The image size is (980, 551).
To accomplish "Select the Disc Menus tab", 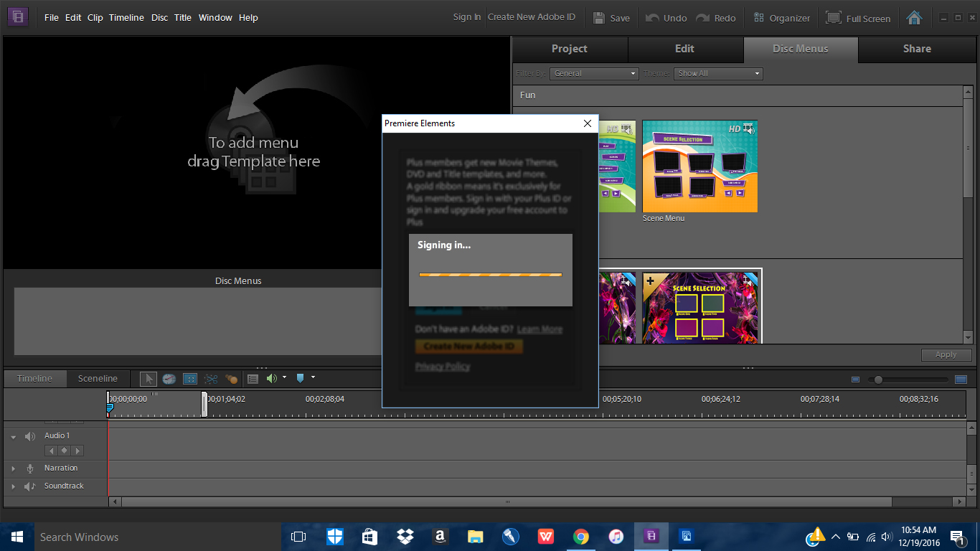I will (801, 49).
